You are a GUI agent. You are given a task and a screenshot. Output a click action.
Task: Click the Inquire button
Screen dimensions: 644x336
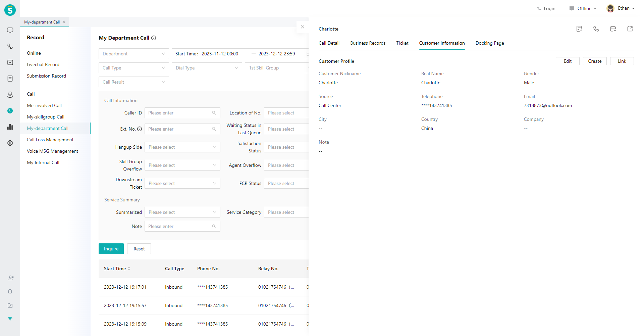point(111,249)
